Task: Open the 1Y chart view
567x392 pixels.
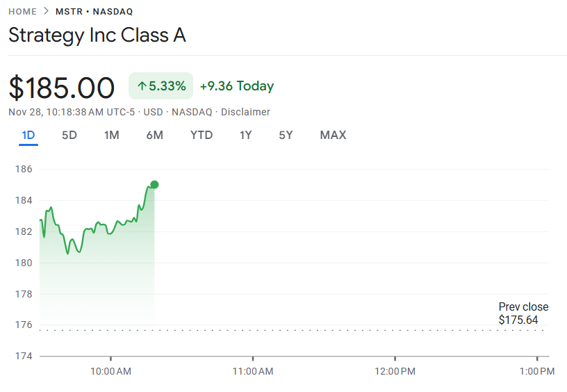Action: (245, 135)
